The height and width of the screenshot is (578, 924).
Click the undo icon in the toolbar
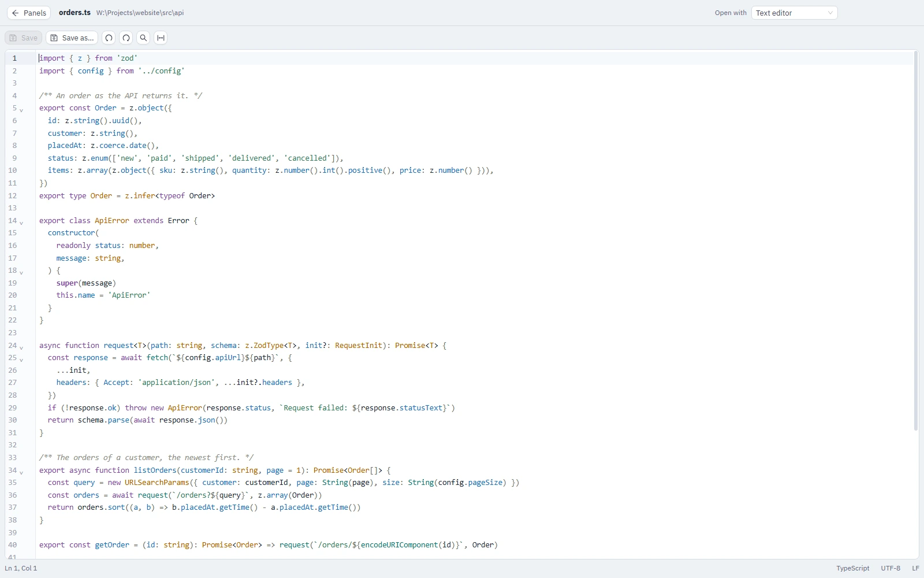[x=109, y=38]
